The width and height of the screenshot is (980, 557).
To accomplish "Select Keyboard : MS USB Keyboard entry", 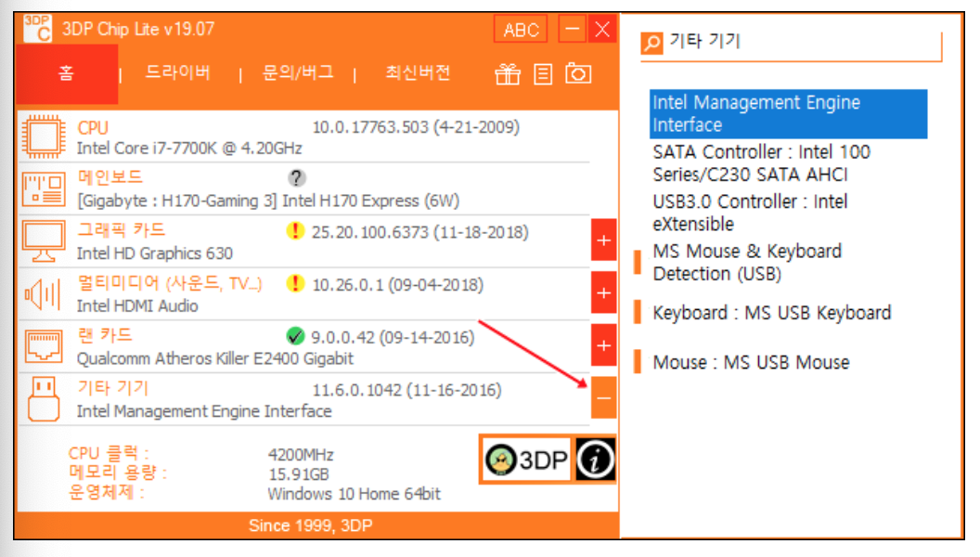I will [x=772, y=313].
